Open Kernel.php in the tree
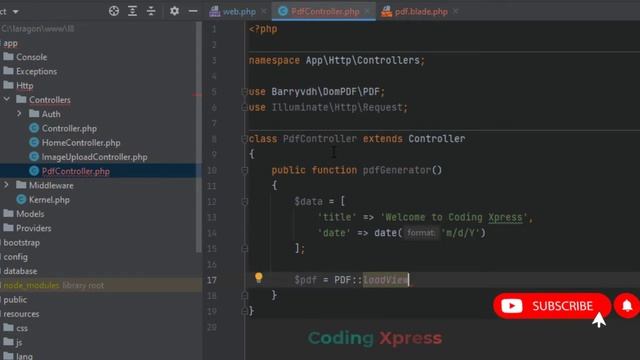This screenshot has height=360, width=640. pyautogui.click(x=43, y=200)
